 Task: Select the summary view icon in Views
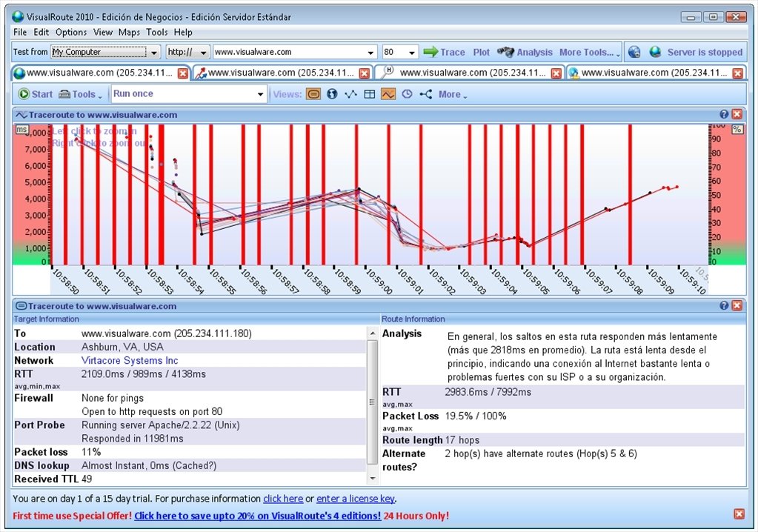[x=313, y=94]
